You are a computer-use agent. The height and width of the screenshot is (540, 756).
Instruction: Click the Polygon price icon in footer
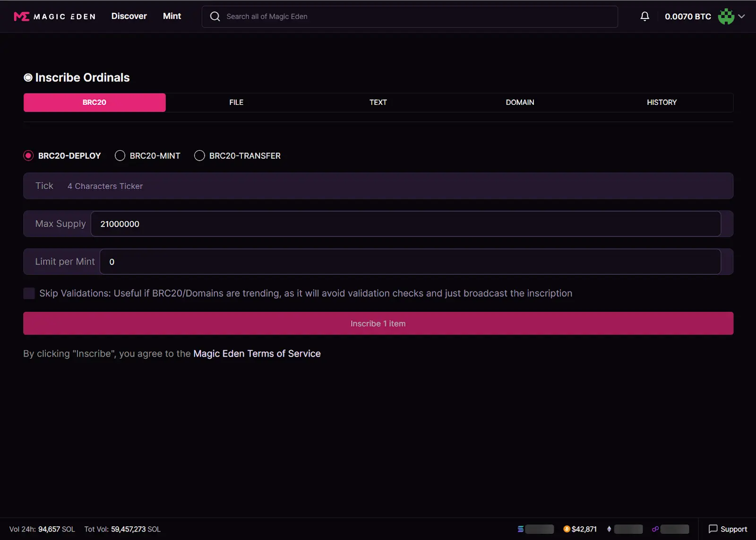coord(655,529)
